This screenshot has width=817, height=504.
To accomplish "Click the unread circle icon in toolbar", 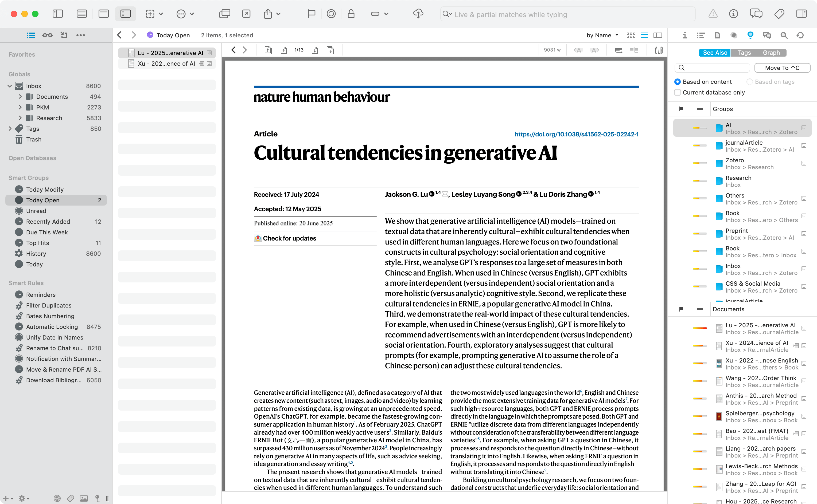I will (x=331, y=14).
